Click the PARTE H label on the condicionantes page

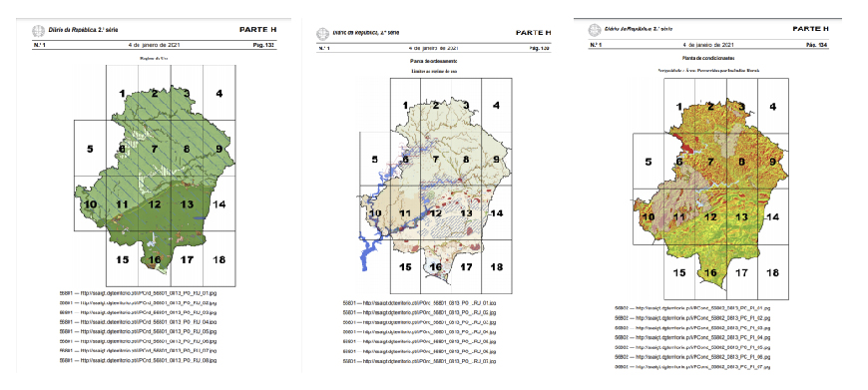point(810,29)
